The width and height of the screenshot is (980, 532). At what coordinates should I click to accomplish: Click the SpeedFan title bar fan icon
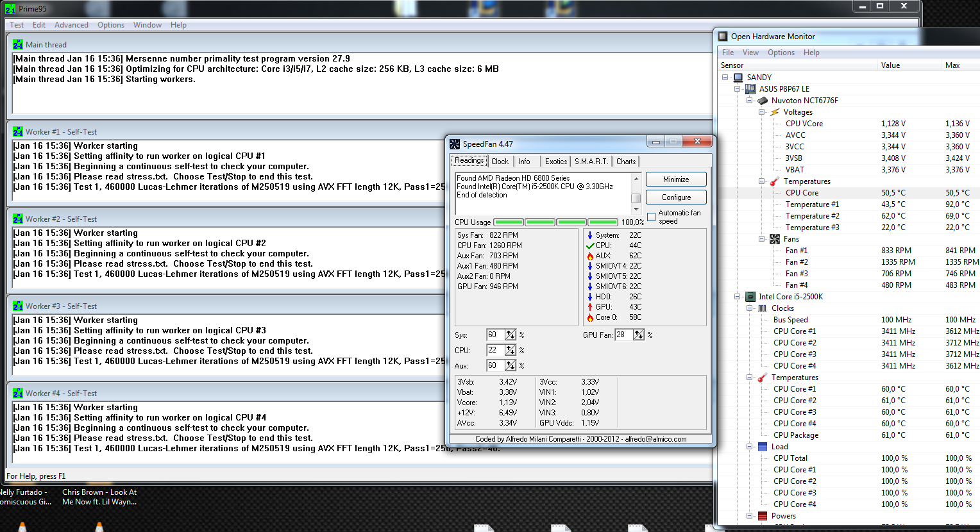tap(455, 144)
